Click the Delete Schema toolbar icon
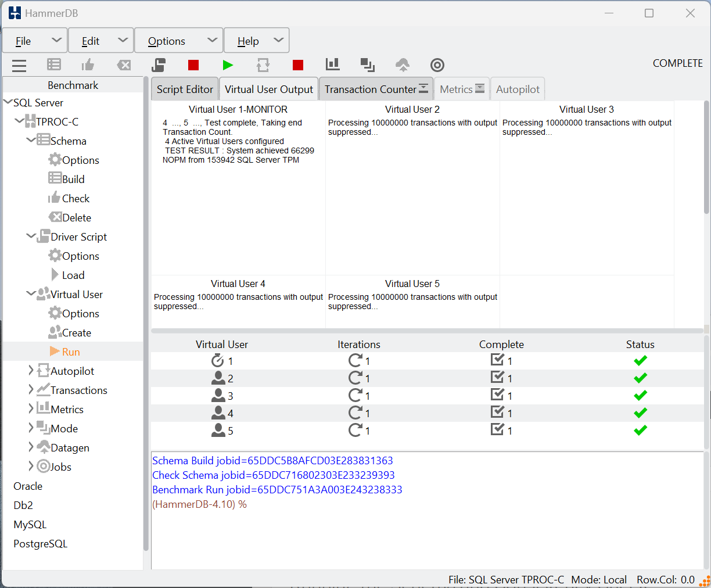This screenshot has height=588, width=711. (124, 64)
